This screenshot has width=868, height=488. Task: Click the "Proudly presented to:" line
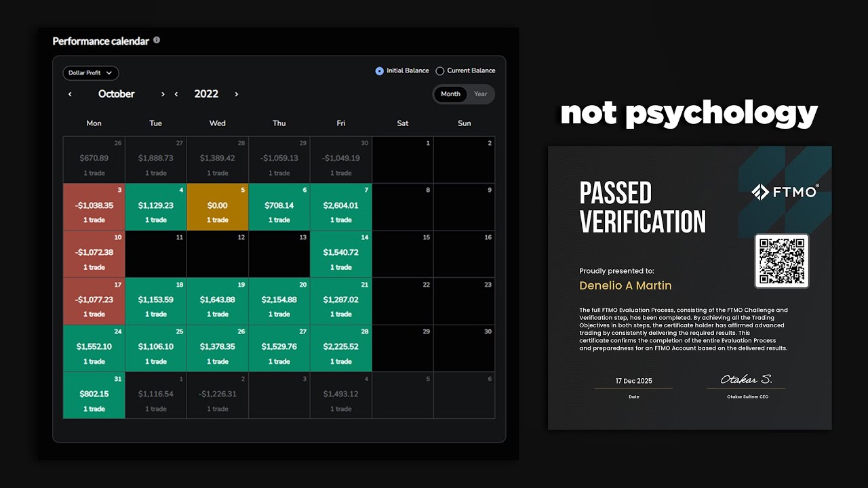616,271
